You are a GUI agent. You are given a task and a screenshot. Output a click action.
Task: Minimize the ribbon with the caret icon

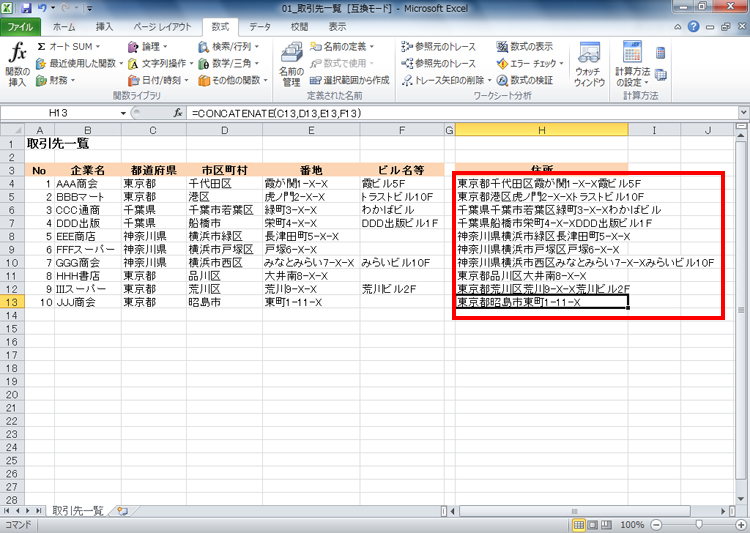(678, 27)
